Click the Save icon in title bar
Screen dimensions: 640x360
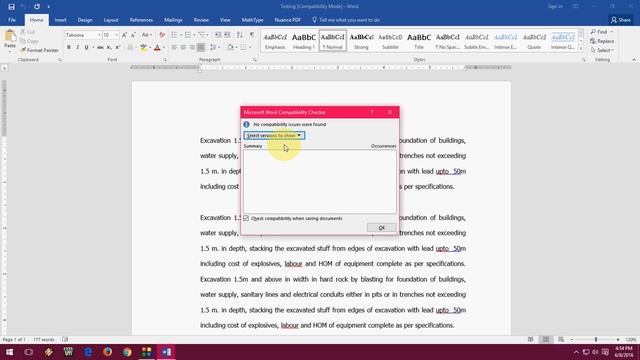pos(11,7)
